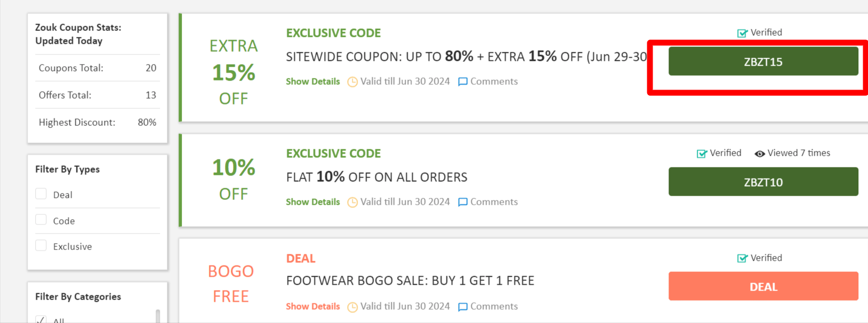868x323 pixels.
Task: Expand Show Details for ZBZT15 coupon
Action: point(312,82)
